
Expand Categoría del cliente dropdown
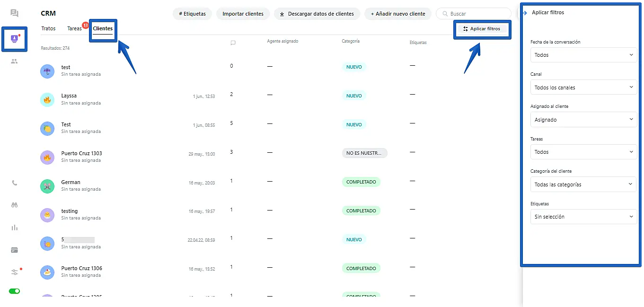click(583, 184)
